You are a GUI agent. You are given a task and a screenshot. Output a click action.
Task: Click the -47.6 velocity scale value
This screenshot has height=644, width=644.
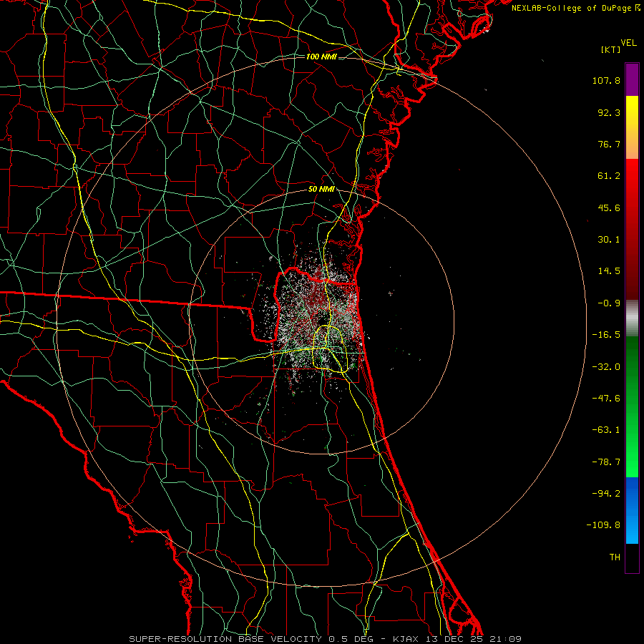click(x=606, y=399)
